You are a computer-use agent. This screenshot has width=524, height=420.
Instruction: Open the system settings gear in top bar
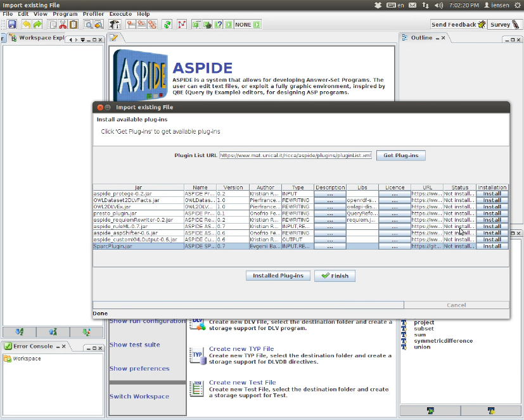coord(518,5)
